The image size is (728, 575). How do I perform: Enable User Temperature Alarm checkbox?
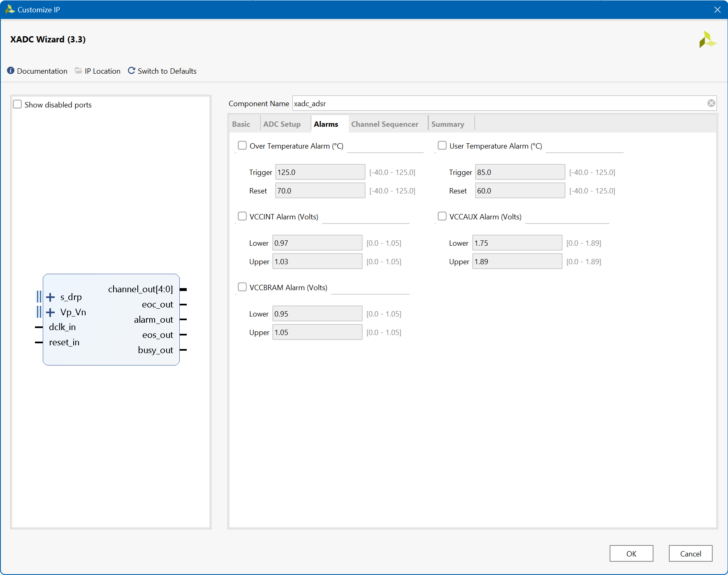tap(442, 145)
